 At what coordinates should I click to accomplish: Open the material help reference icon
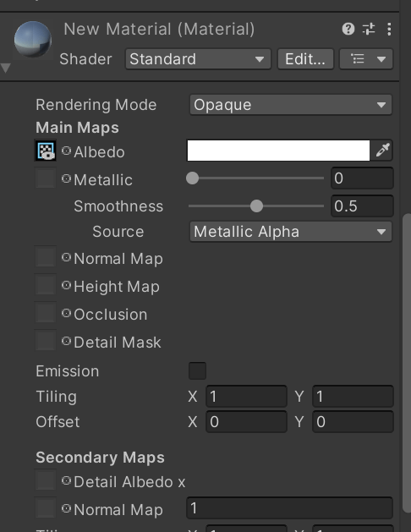[x=348, y=29]
